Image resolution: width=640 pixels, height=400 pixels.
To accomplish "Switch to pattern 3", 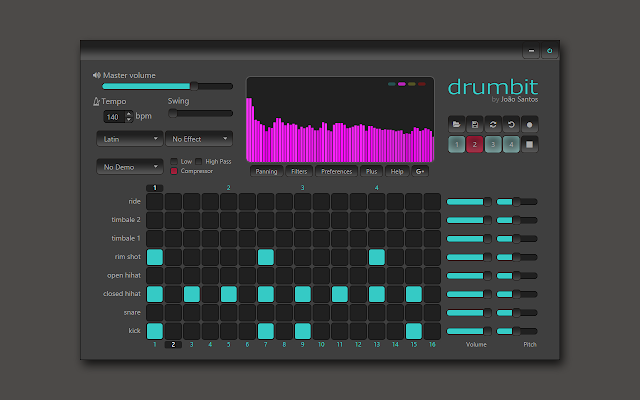I will [x=493, y=144].
